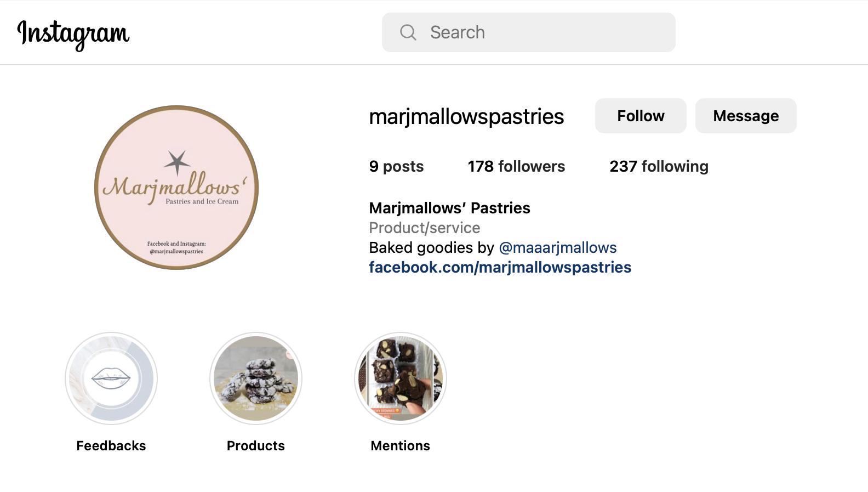This screenshot has width=868, height=492.
Task: Open facebook.com/marjmallowspastries link
Action: coord(500,267)
